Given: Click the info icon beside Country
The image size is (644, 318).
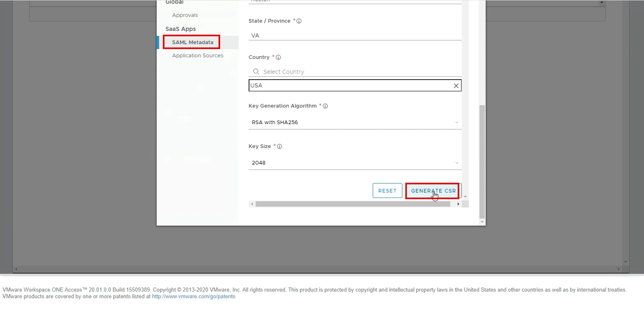Looking at the screenshot, I should [x=278, y=57].
